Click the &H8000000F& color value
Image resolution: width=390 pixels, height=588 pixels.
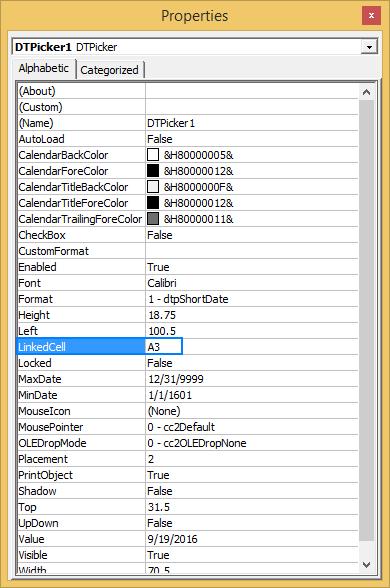pyautogui.click(x=198, y=187)
